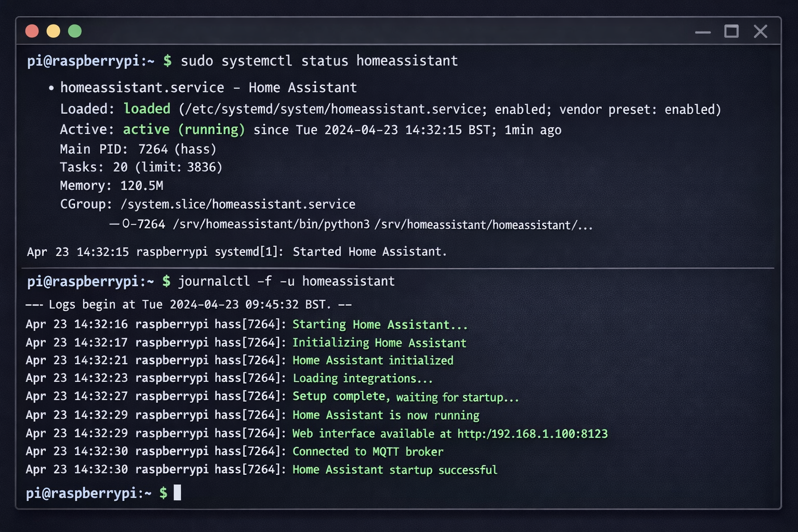This screenshot has width=798, height=532.
Task: Click the green traffic light icon
Action: click(x=75, y=31)
